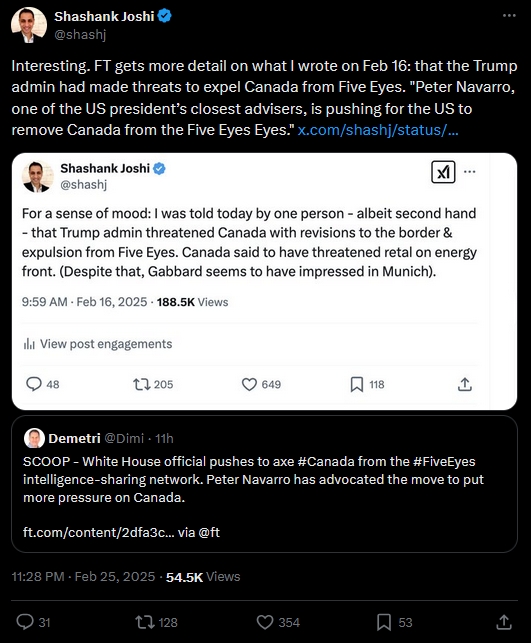Open the Grok icon in quoted post
531x643 pixels.
pyautogui.click(x=443, y=172)
